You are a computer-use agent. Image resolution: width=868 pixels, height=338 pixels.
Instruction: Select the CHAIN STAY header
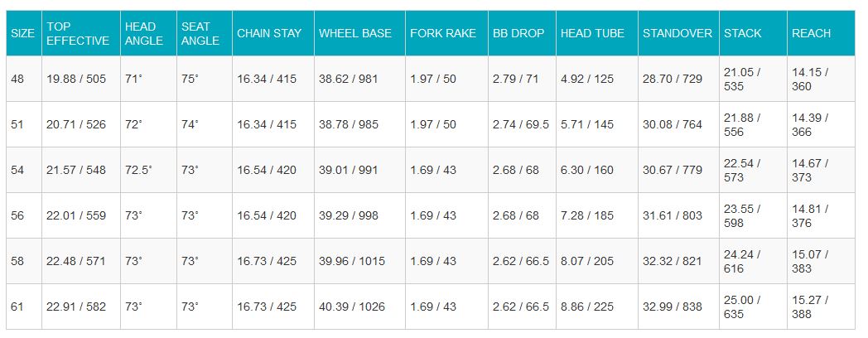265,33
